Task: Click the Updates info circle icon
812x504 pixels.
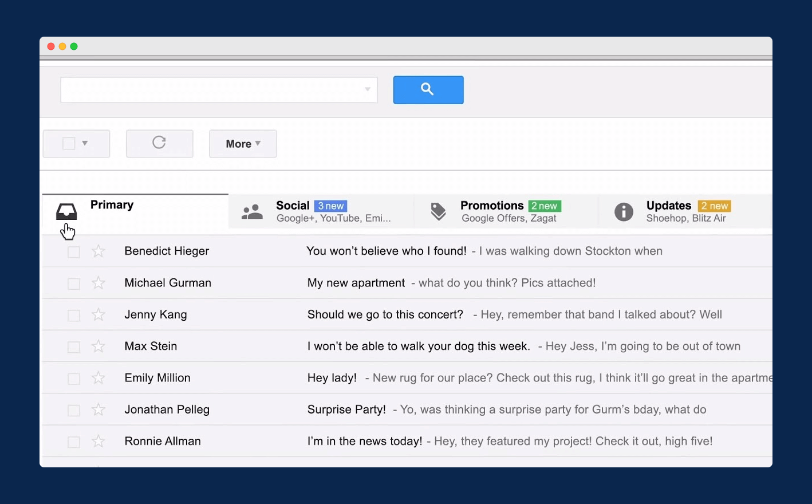Action: (x=624, y=212)
